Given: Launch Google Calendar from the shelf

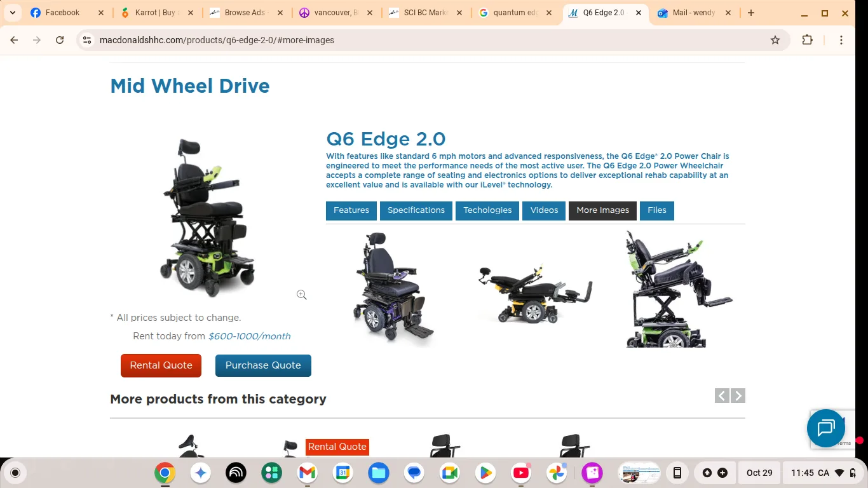Looking at the screenshot, I should pos(342,473).
